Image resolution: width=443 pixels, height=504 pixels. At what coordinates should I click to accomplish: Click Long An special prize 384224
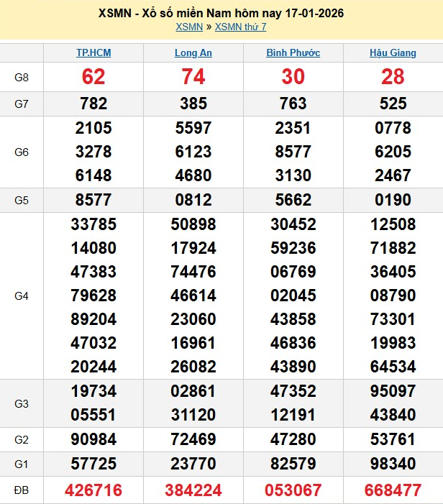tap(193, 490)
